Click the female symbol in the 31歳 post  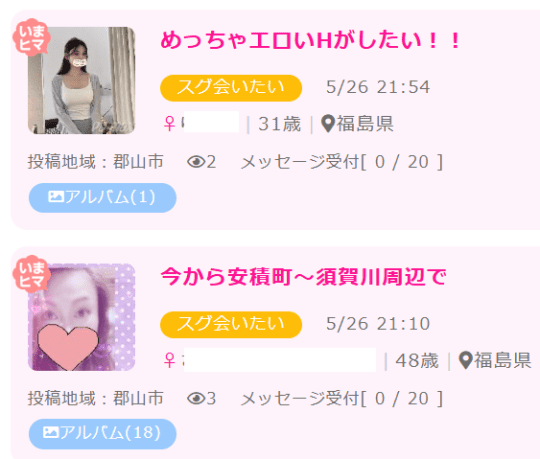pos(169,124)
